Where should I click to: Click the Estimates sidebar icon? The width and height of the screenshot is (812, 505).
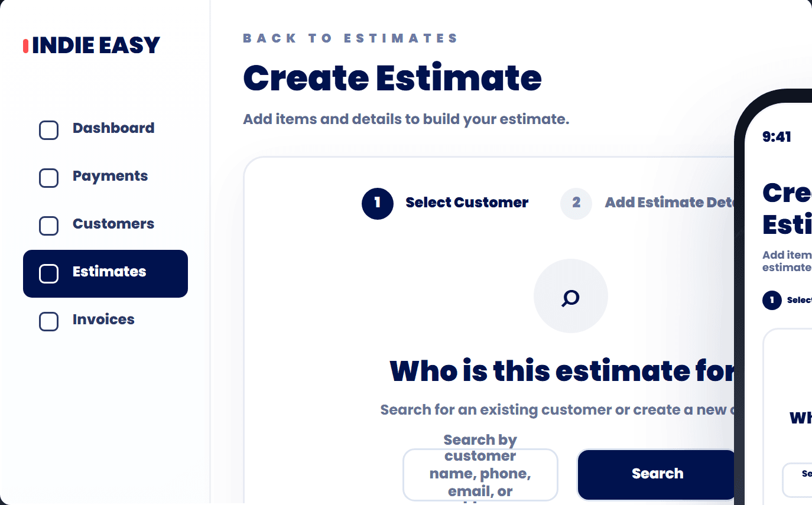click(x=48, y=273)
